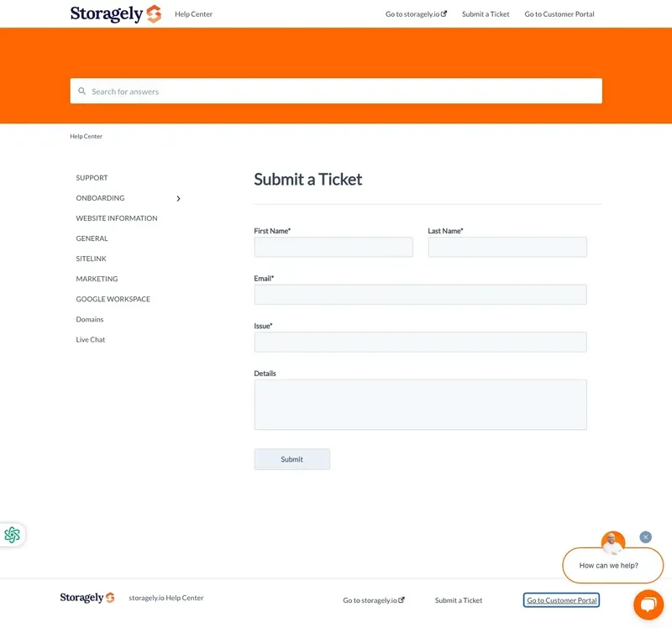Click the Storagely logo in the header
Screen dimensions: 672x628
(116, 13)
